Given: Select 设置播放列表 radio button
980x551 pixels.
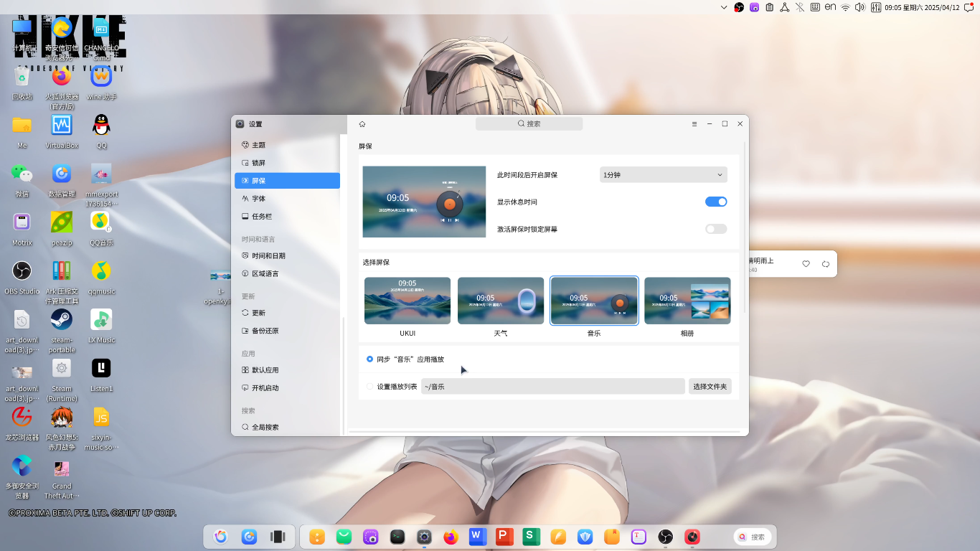Looking at the screenshot, I should click(x=370, y=387).
